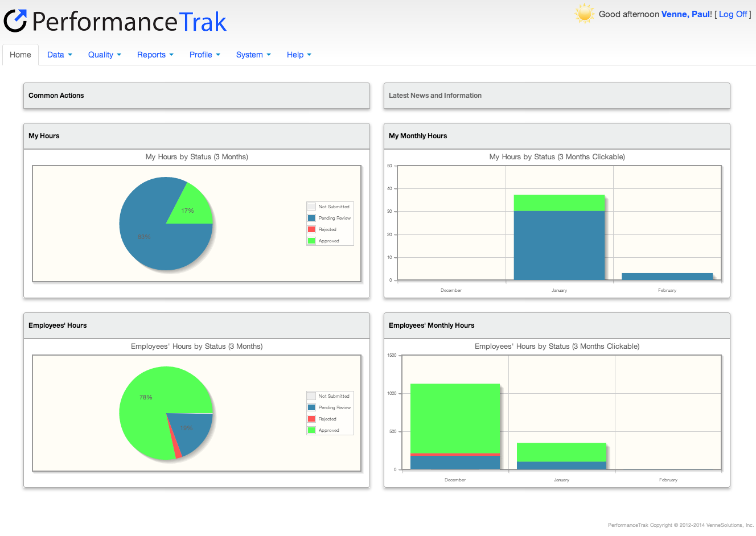
Task: Expand the Latest News and Information panel
Action: [557, 96]
